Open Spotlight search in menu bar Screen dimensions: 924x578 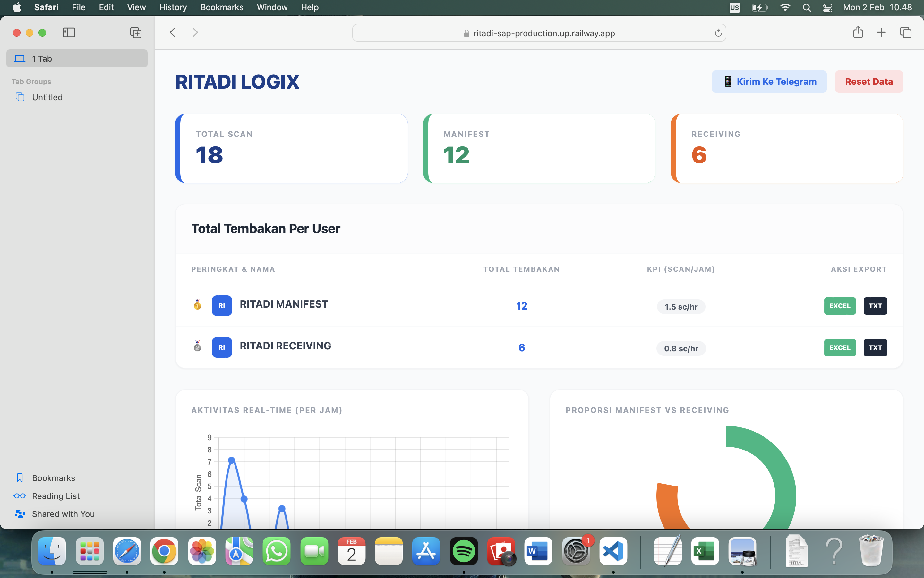pyautogui.click(x=807, y=8)
